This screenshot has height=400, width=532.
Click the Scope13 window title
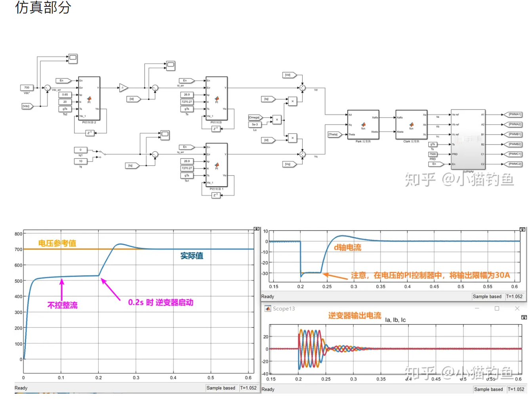click(x=284, y=309)
